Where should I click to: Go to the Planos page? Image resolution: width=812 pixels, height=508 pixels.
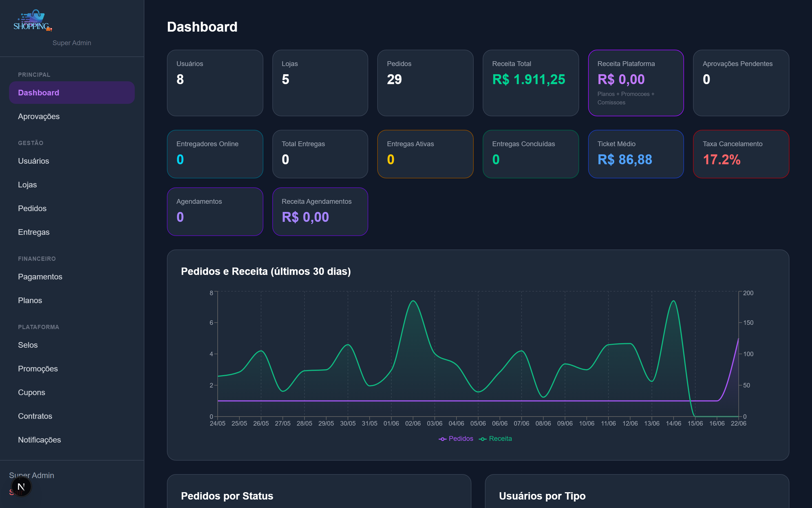coord(72,300)
